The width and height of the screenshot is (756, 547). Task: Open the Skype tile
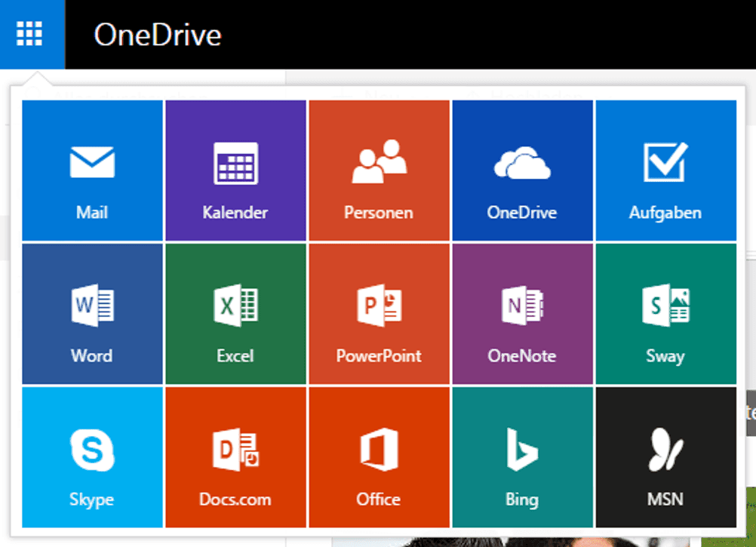92,457
